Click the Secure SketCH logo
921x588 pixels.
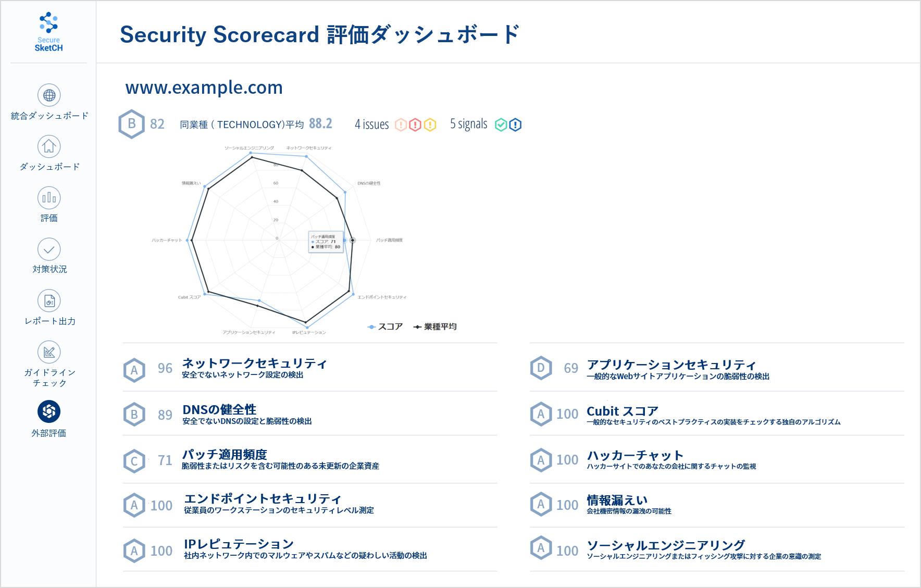48,32
